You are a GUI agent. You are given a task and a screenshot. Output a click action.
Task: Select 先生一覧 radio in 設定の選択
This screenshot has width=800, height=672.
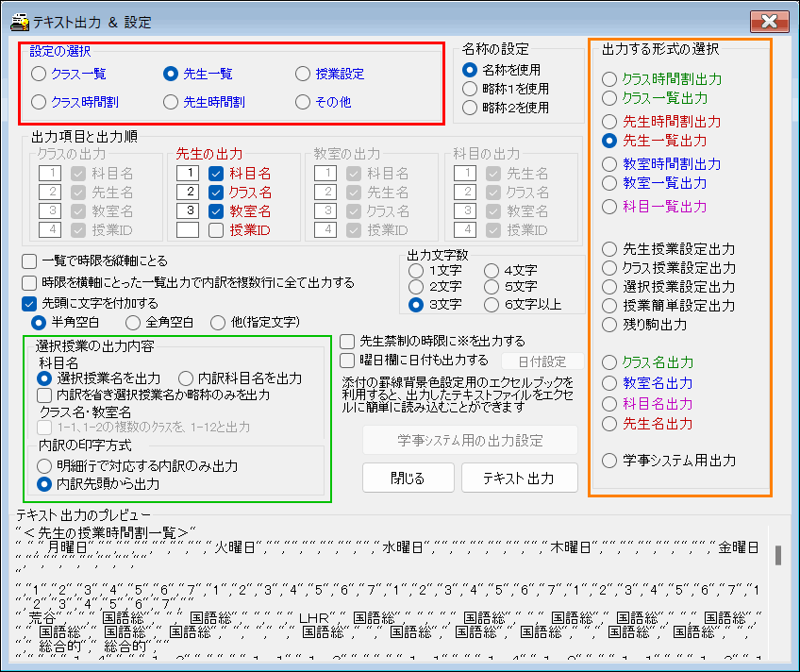171,74
